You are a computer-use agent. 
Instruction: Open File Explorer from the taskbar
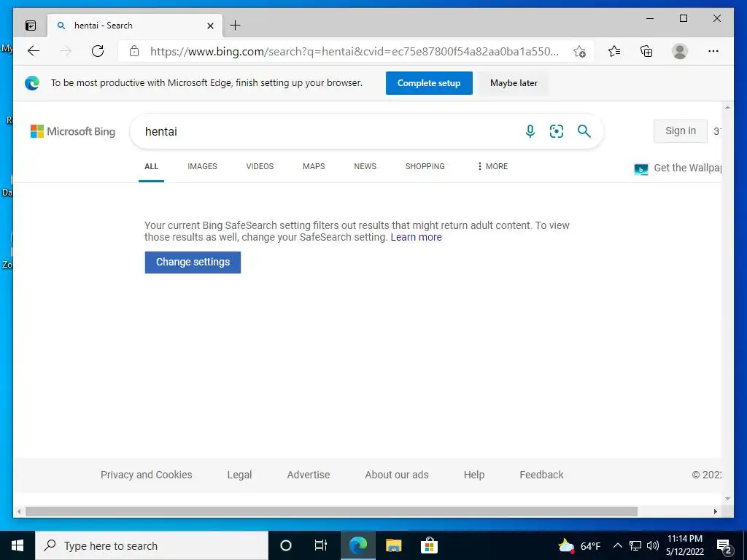[393, 545]
